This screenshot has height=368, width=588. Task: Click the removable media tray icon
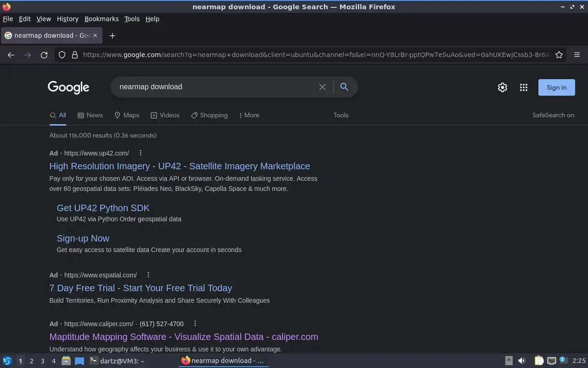(x=509, y=361)
